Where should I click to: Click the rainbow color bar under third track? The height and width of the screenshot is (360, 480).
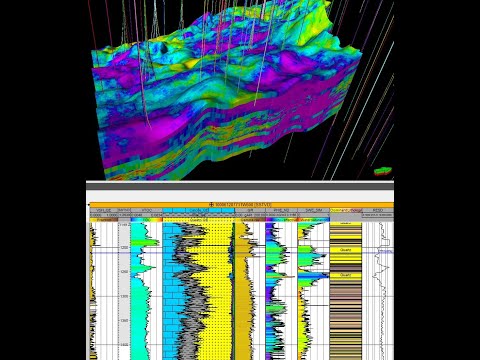pyautogui.click(x=146, y=220)
